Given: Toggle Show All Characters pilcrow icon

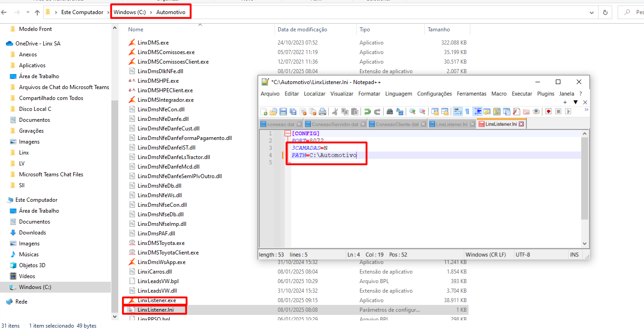Looking at the screenshot, I should point(467,111).
